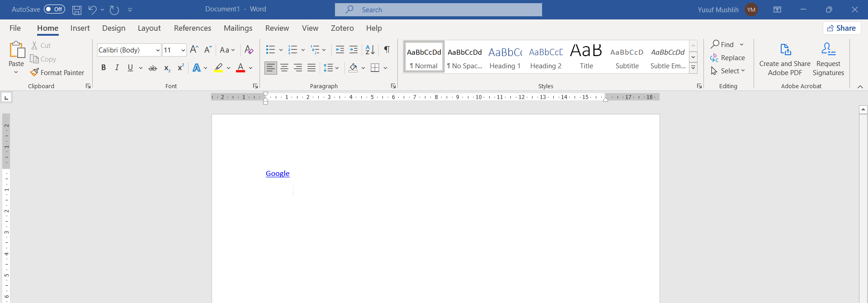The width and height of the screenshot is (868, 303).
Task: Toggle subscript formatting
Action: pyautogui.click(x=167, y=68)
